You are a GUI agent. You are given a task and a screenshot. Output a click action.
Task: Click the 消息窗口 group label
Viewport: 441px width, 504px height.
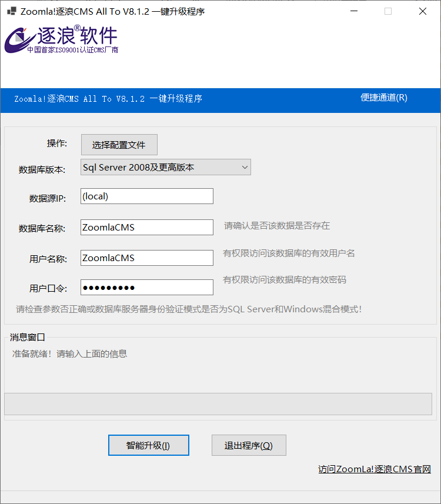click(x=27, y=337)
